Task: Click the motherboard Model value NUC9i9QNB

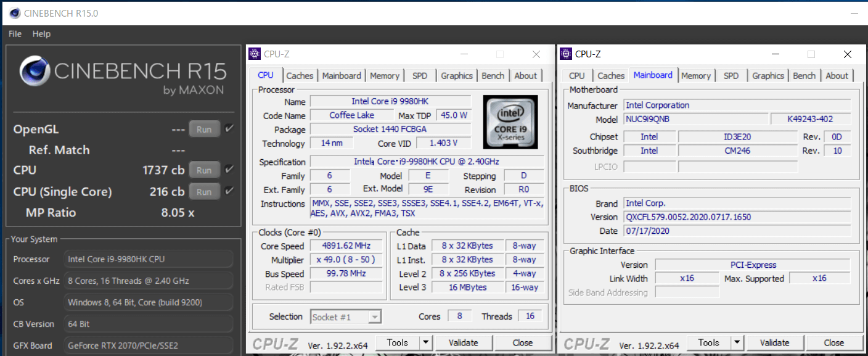Action: pyautogui.click(x=696, y=119)
